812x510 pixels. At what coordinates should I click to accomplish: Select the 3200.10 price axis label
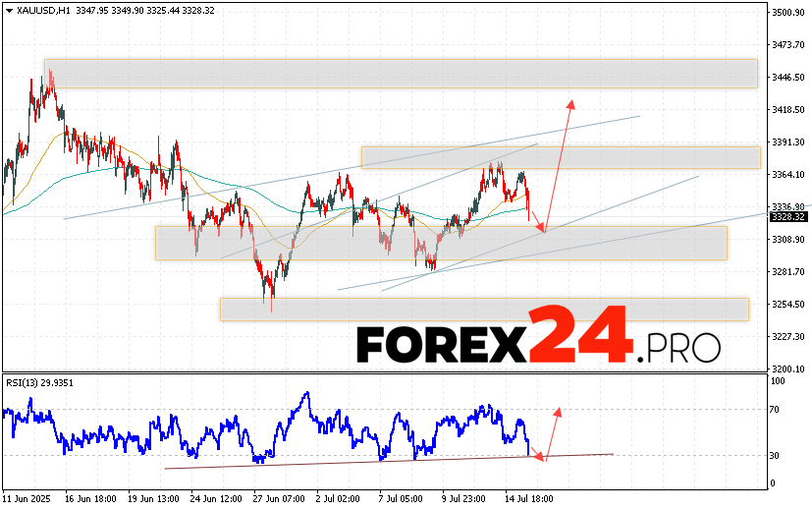click(788, 368)
